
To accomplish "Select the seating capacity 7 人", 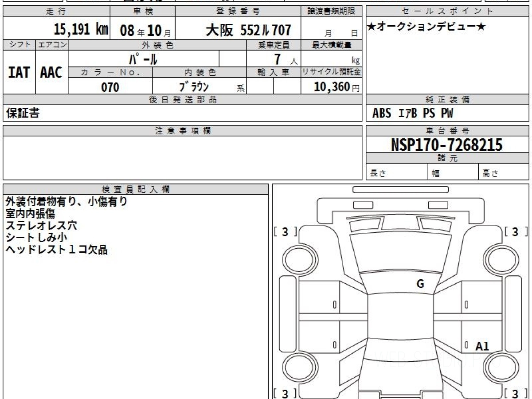I will pos(286,59).
